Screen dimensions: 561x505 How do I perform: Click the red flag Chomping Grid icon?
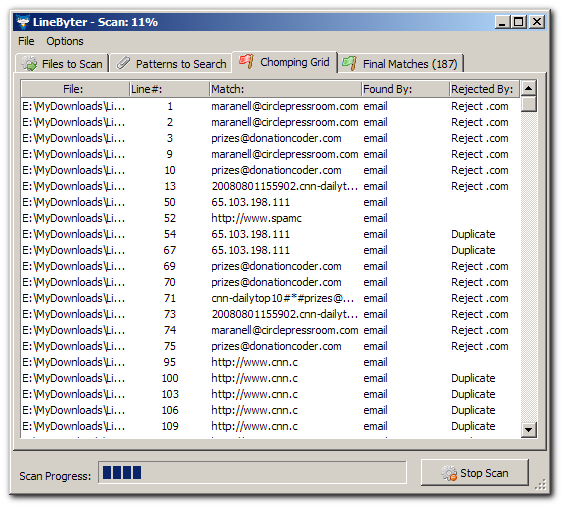(x=246, y=61)
